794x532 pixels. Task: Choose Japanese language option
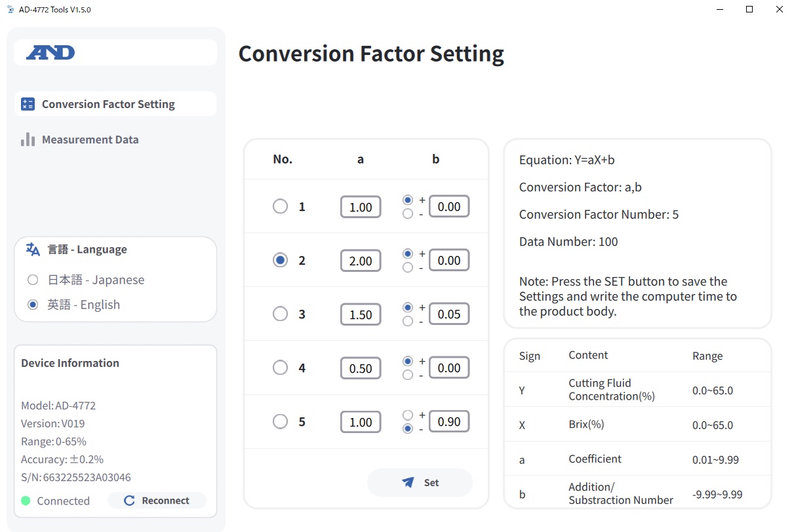(x=33, y=280)
